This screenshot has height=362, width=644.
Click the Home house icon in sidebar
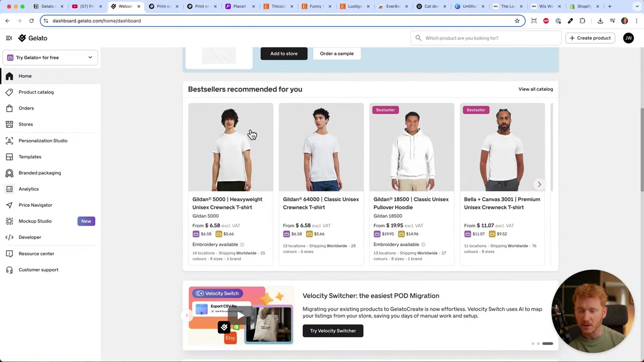click(9, 76)
